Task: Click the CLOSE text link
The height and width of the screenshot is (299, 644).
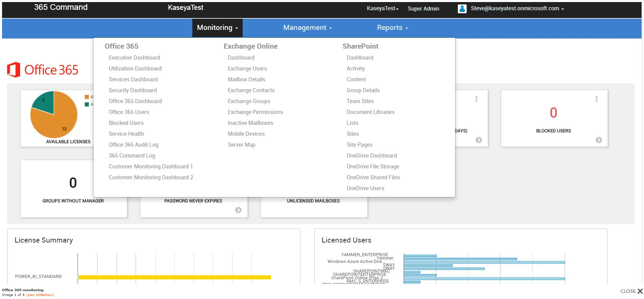Action: [x=628, y=291]
